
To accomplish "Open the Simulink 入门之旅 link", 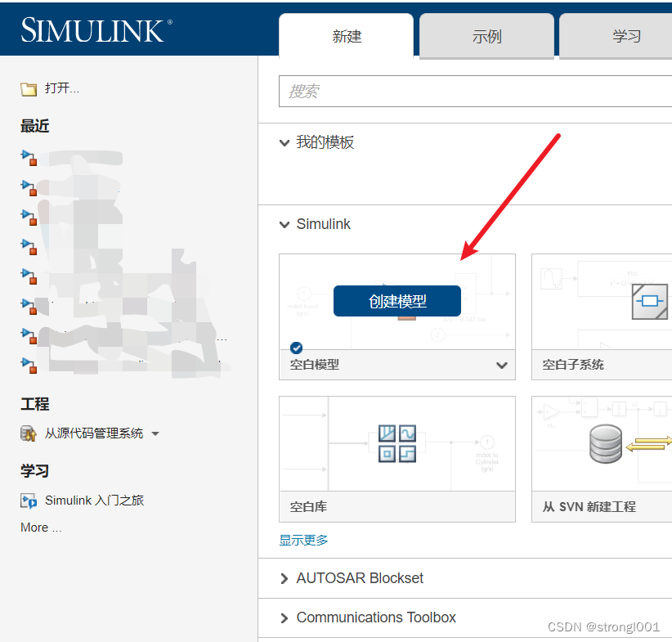I will pos(94,501).
